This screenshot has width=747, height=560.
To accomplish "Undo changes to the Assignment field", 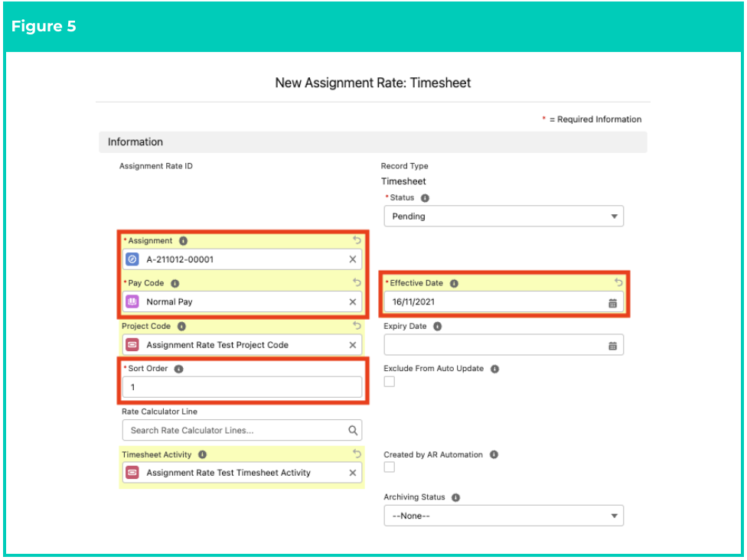I will (357, 240).
